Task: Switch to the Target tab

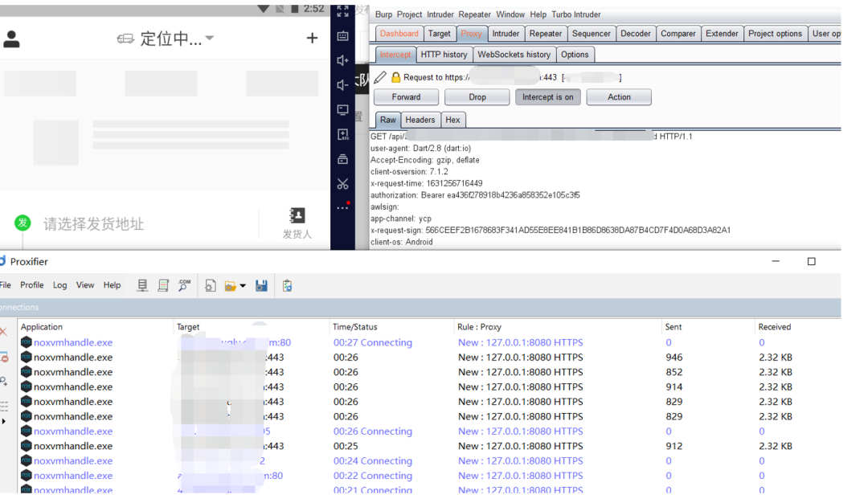Action: point(440,34)
